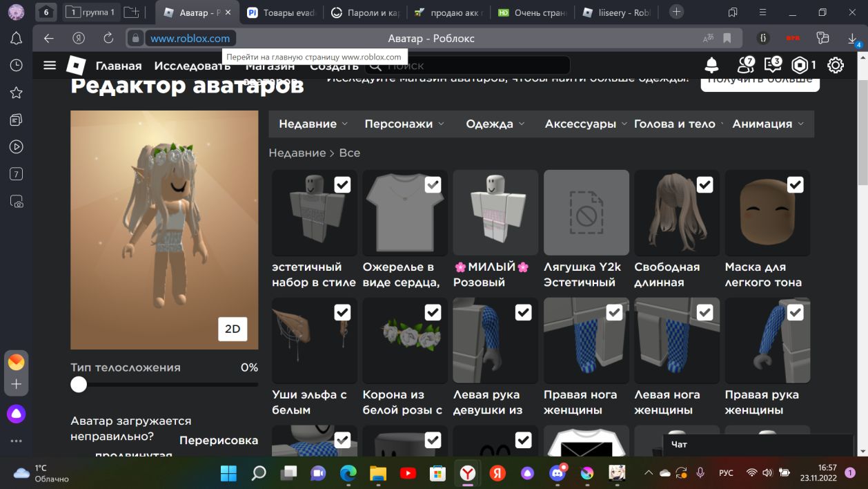868x489 pixels.
Task: Uncheck the 'эстетичный набор в стиле' item
Action: (x=342, y=184)
